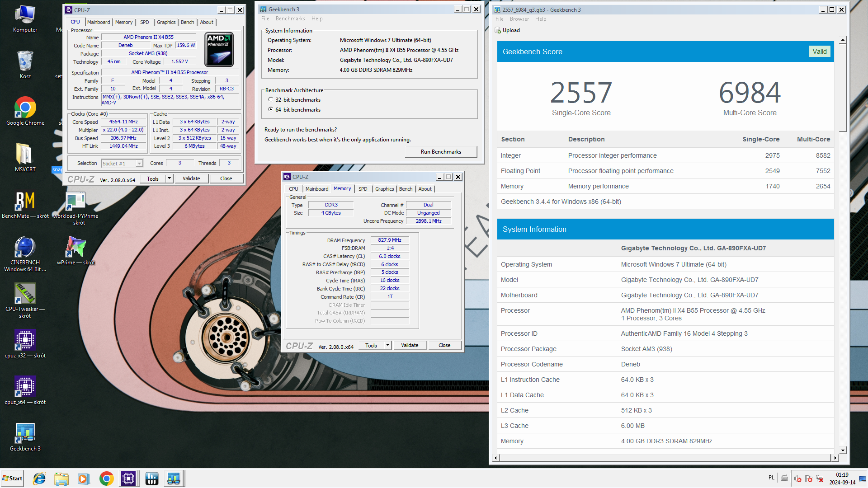Launch the BenchMate desktop shortcut

coord(25,205)
